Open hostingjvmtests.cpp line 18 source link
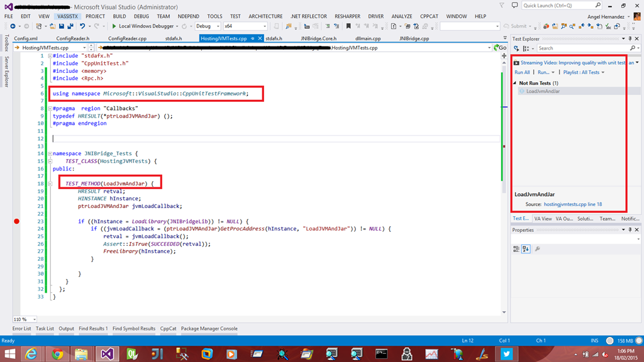 [x=572, y=204]
